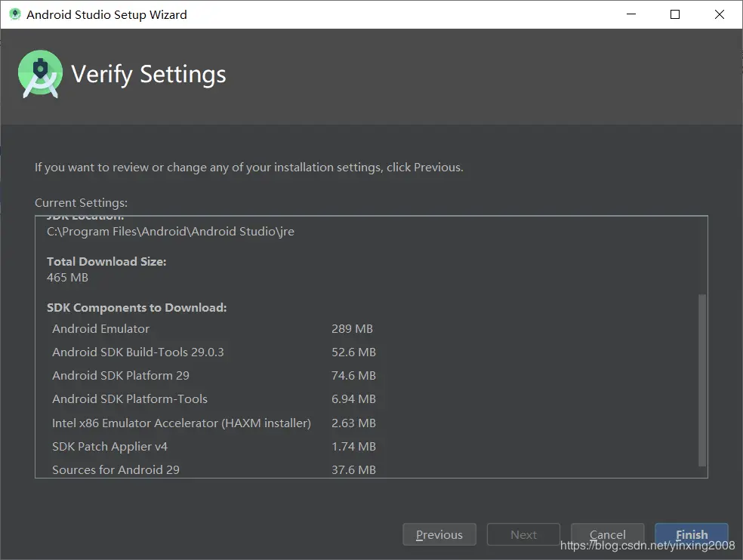Maximize the Setup Wizard window
Screen dimensions: 743x560
point(675,14)
